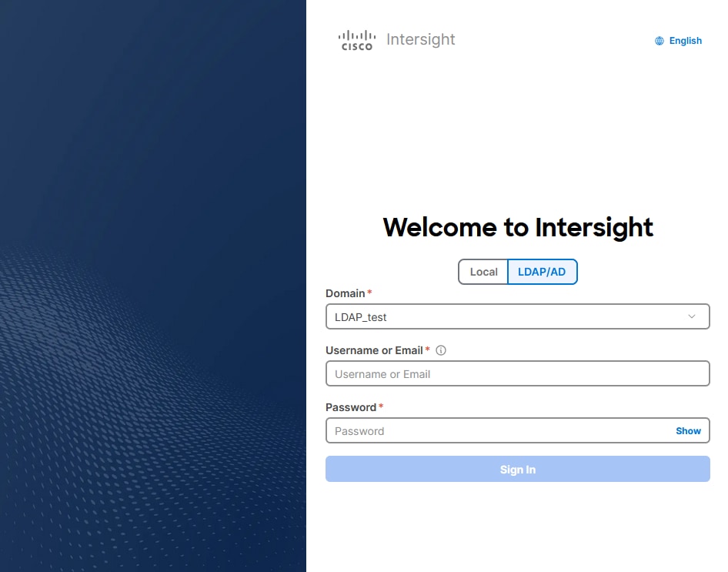Image resolution: width=728 pixels, height=572 pixels.
Task: Click the Username or Email field label
Action: click(x=374, y=350)
